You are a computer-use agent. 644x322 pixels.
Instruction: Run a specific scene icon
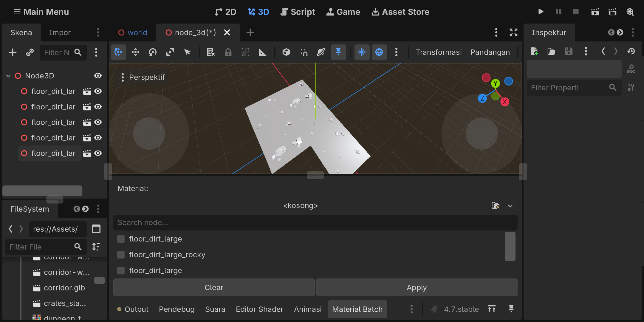point(612,12)
